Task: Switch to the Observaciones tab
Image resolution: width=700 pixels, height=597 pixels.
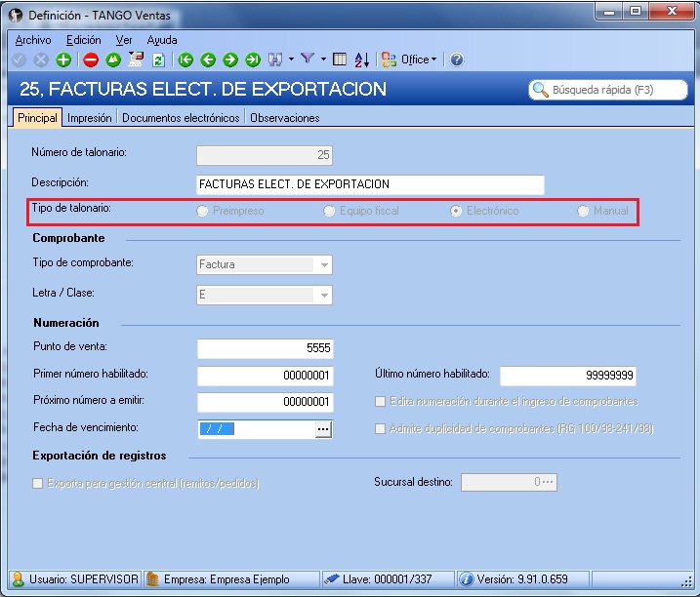Action: (x=285, y=118)
